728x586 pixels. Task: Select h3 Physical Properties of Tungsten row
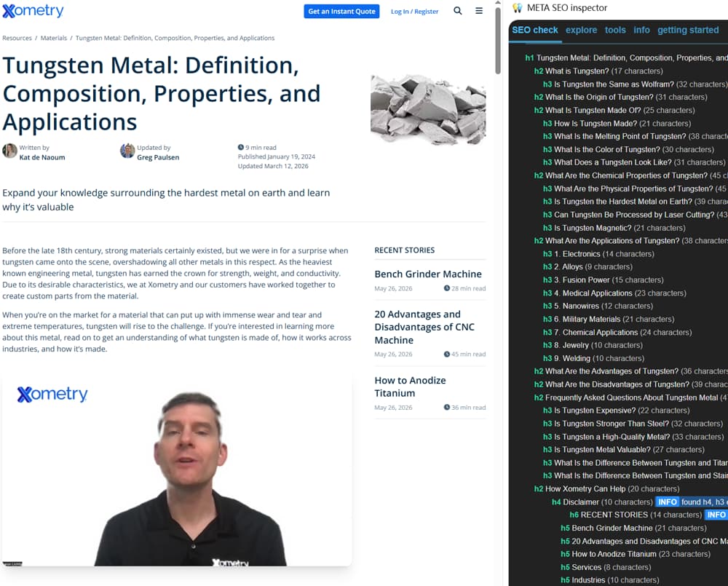(635, 189)
